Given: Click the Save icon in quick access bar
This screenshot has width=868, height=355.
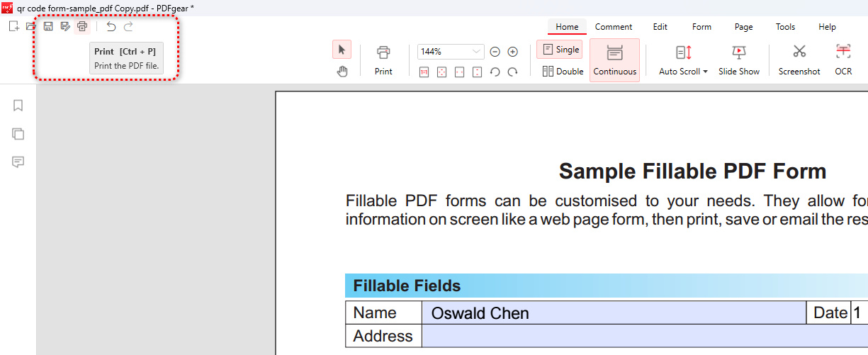Looking at the screenshot, I should 48,26.
